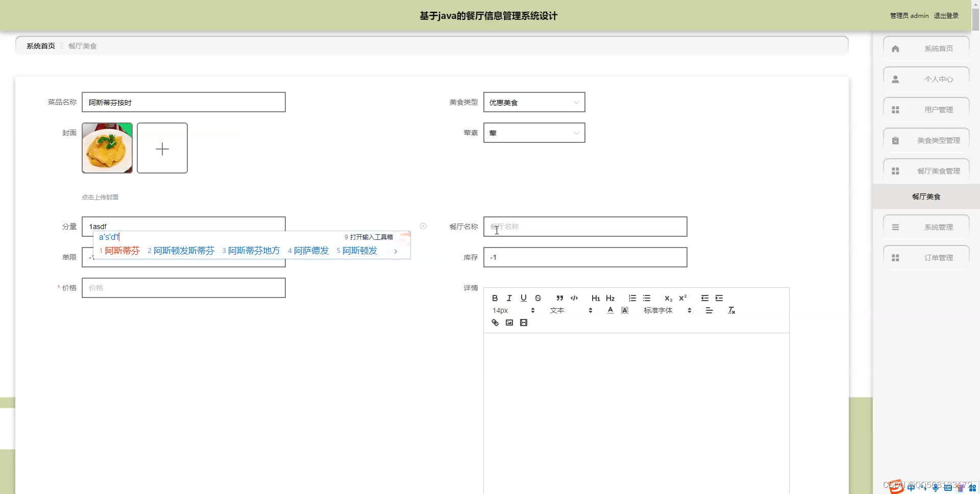
Task: Click the lines icon beside 系统管理
Action: click(x=895, y=227)
